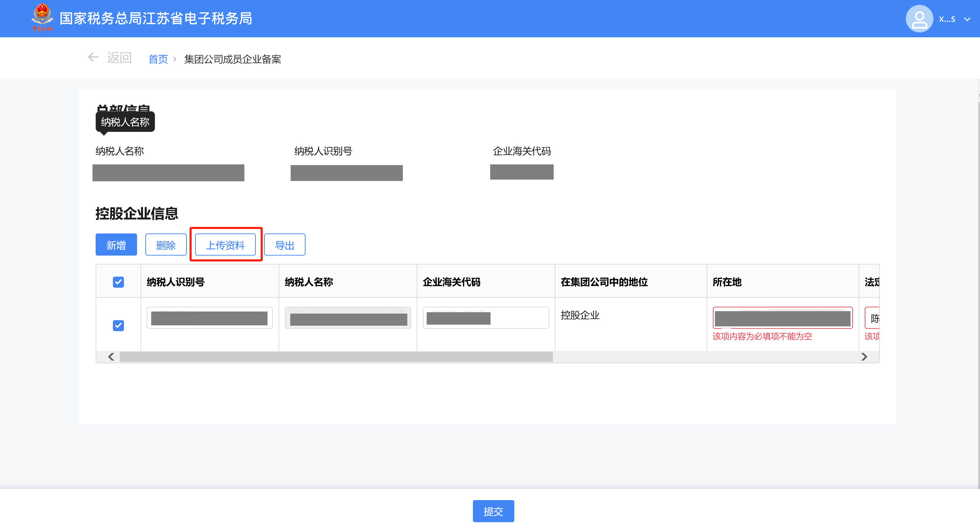Uncheck the first row checkbox
Viewport: 980px width, 526px height.
point(118,325)
